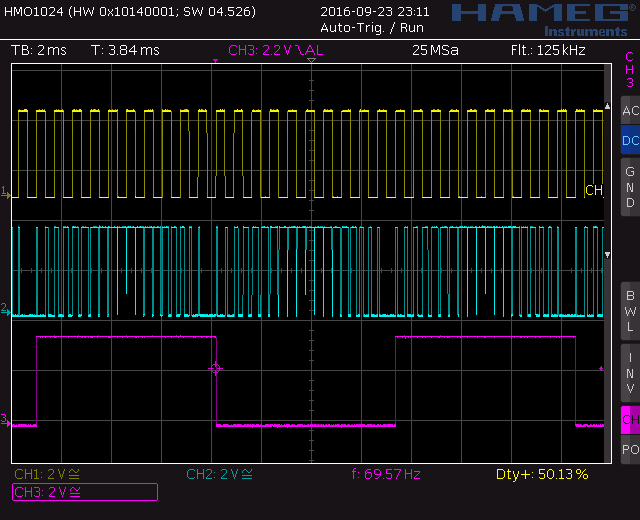Image resolution: width=640 pixels, height=520 pixels.
Task: Click the down arrow on waveform scrollbar
Action: tap(607, 255)
